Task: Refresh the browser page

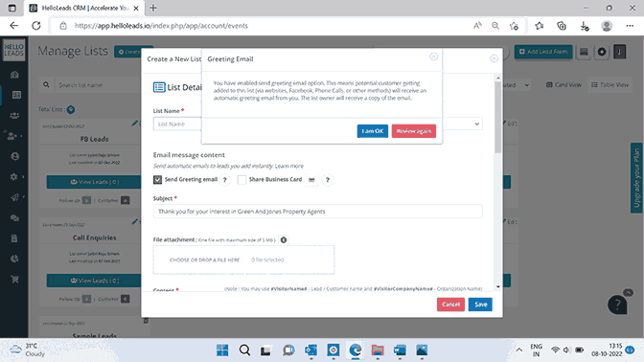Action: pyautogui.click(x=36, y=26)
